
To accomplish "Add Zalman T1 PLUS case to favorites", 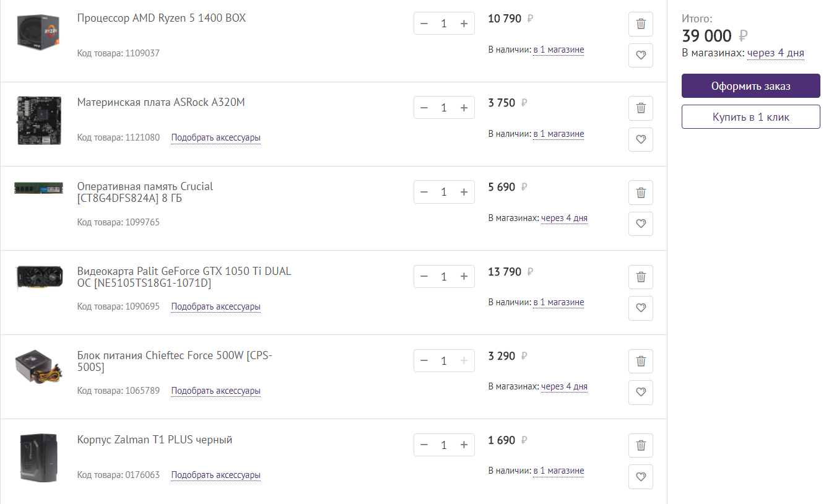I will point(641,477).
